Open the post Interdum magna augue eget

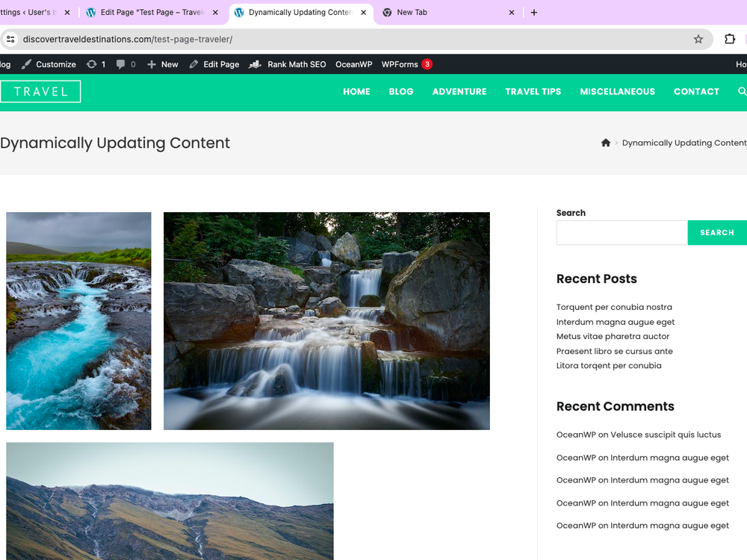(x=615, y=321)
